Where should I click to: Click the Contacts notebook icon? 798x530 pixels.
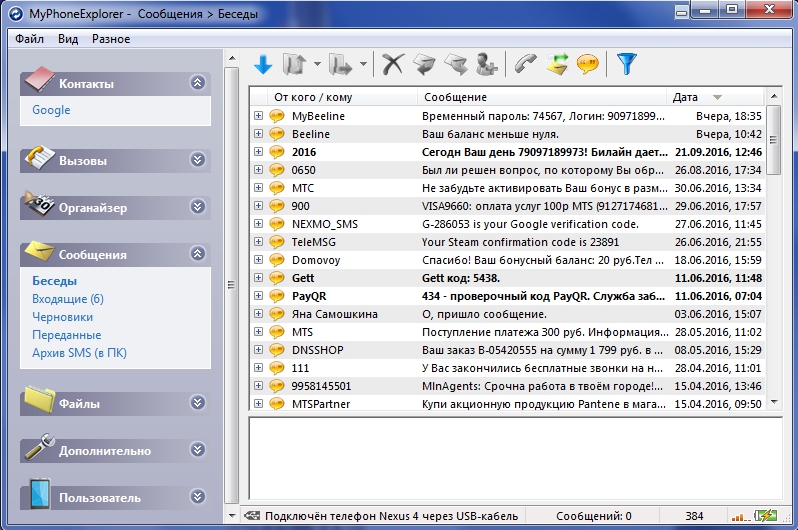(40, 79)
